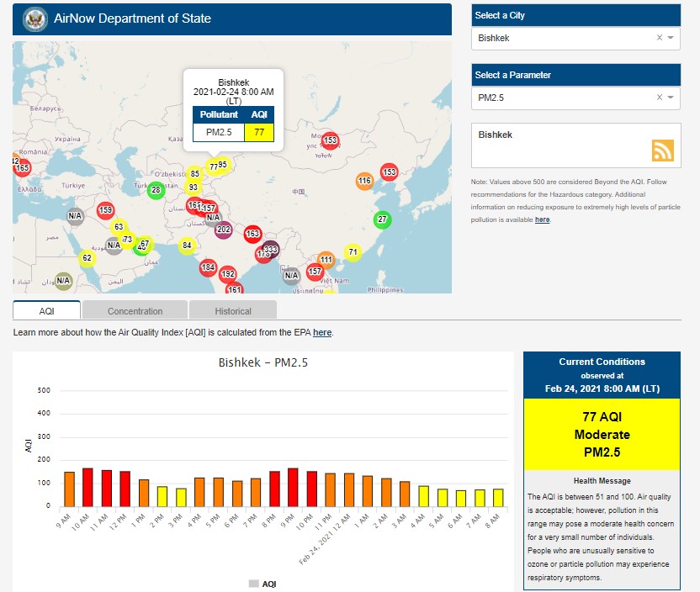Open the EPA AQI calculation 'here' link
Viewport: 700px width, 592px height.
point(322,333)
